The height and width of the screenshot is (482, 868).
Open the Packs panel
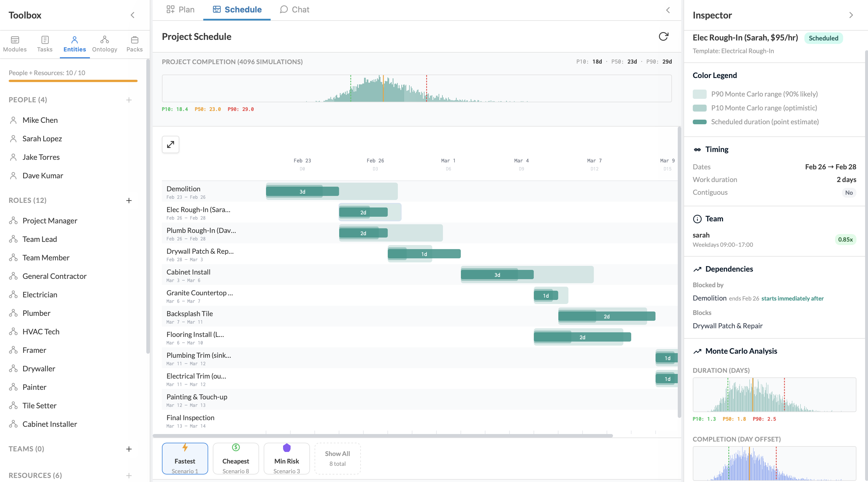(x=134, y=43)
